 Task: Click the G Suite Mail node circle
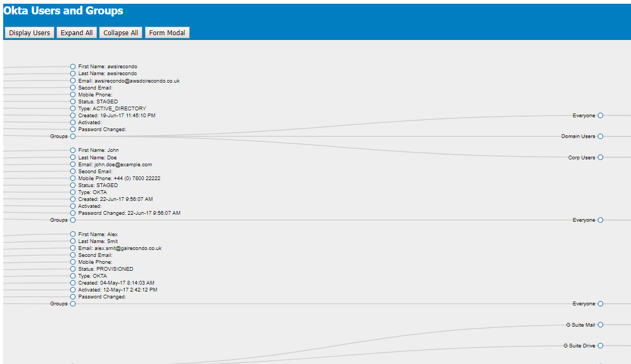pos(601,324)
